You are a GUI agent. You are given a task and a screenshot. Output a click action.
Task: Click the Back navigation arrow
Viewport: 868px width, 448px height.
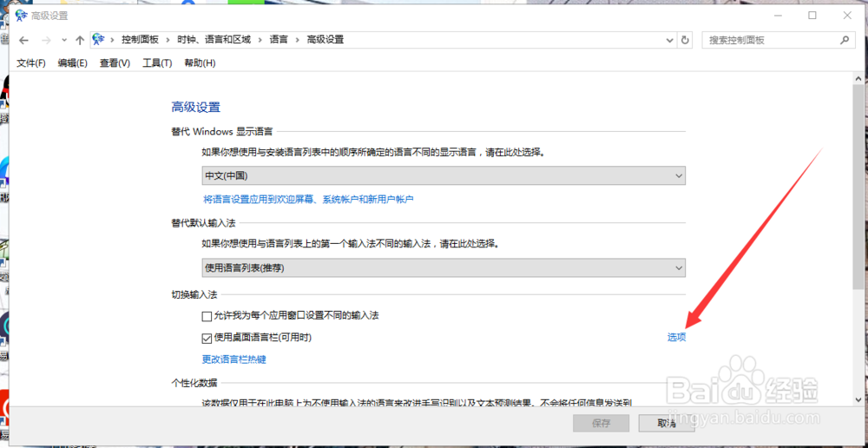[23, 40]
